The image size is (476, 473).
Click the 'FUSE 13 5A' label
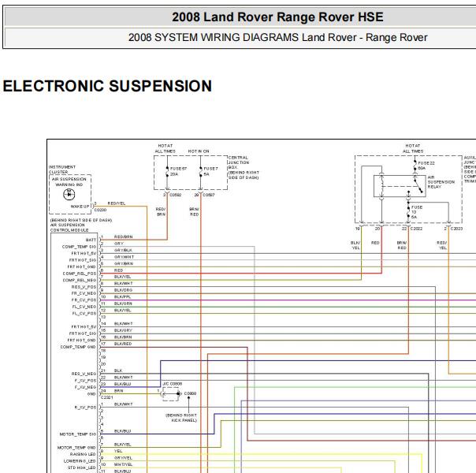pos(416,212)
